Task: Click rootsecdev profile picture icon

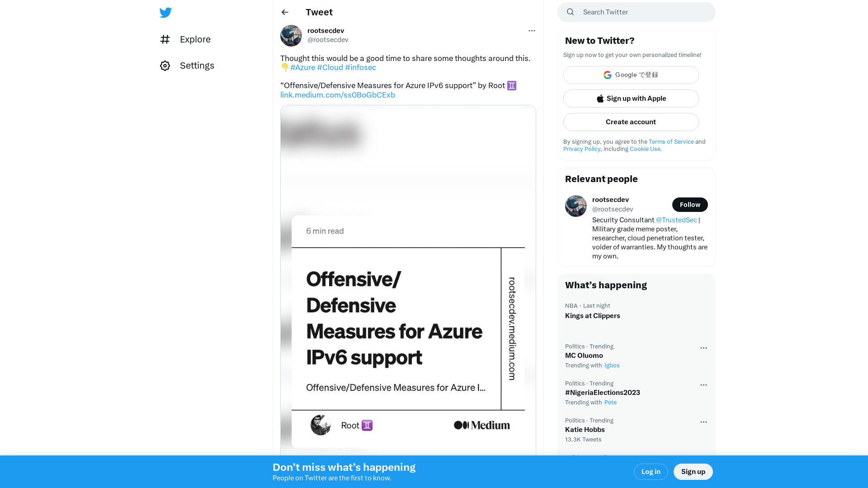Action: [291, 35]
